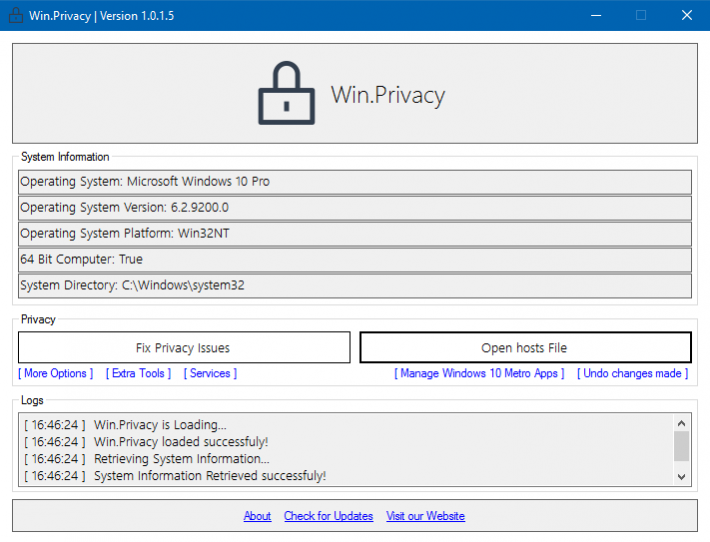This screenshot has width=710, height=542.
Task: Click Undo changes made link
Action: tap(633, 373)
